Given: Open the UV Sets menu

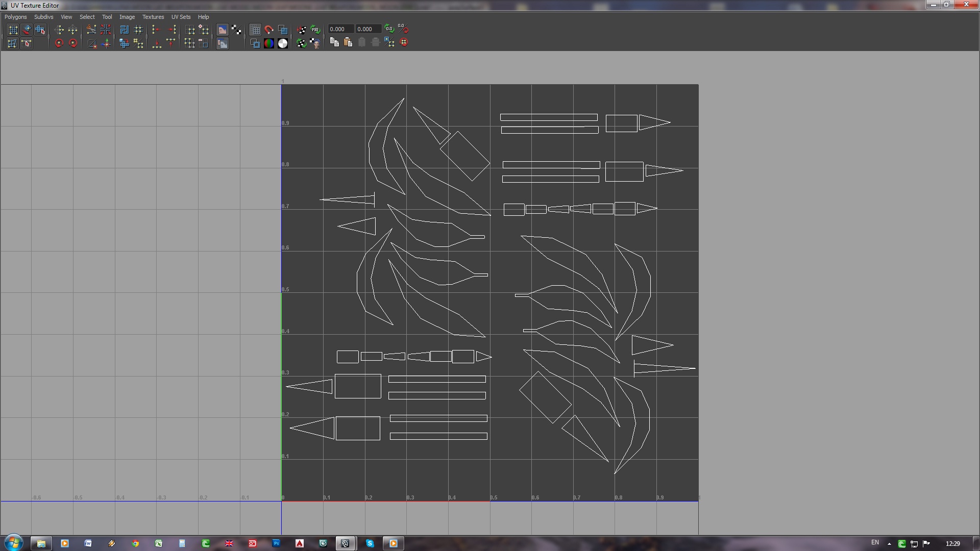Looking at the screenshot, I should coord(181,17).
